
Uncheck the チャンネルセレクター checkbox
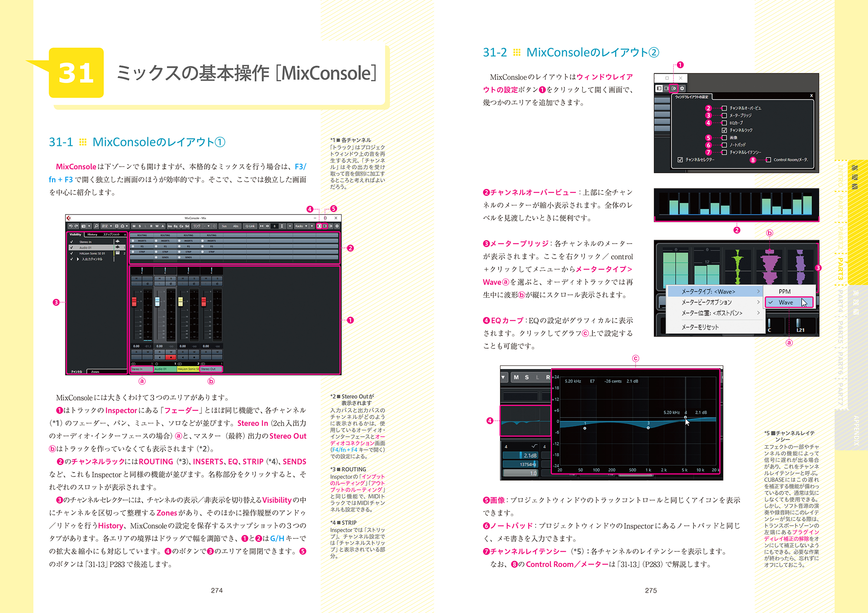coord(680,160)
